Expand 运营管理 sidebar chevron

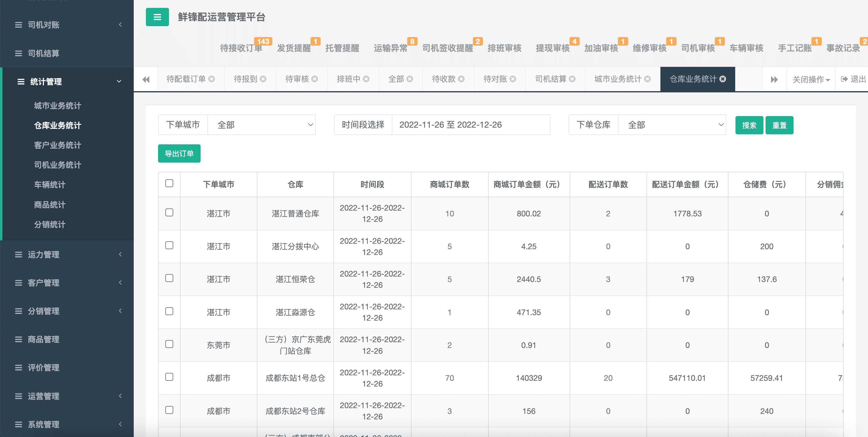click(120, 396)
